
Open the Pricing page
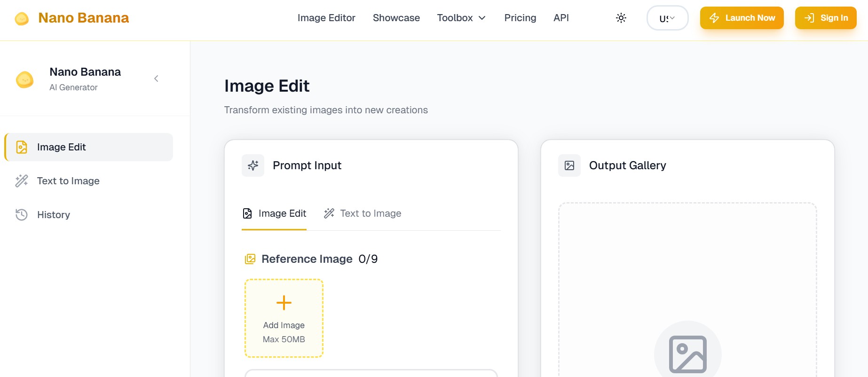[520, 18]
